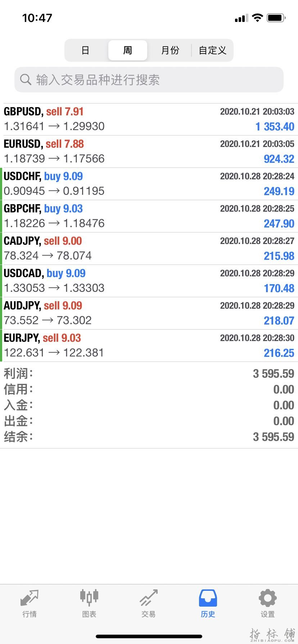The width and height of the screenshot is (298, 644).
Task: Select the 周 period segment
Action: (128, 50)
